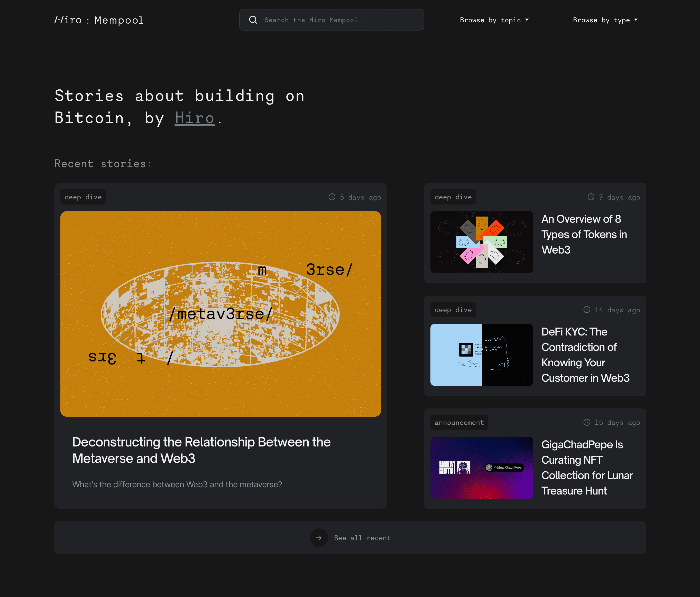Open Deconstructing the Relationship Between the Metaverse article
This screenshot has width=700, height=597.
point(201,450)
